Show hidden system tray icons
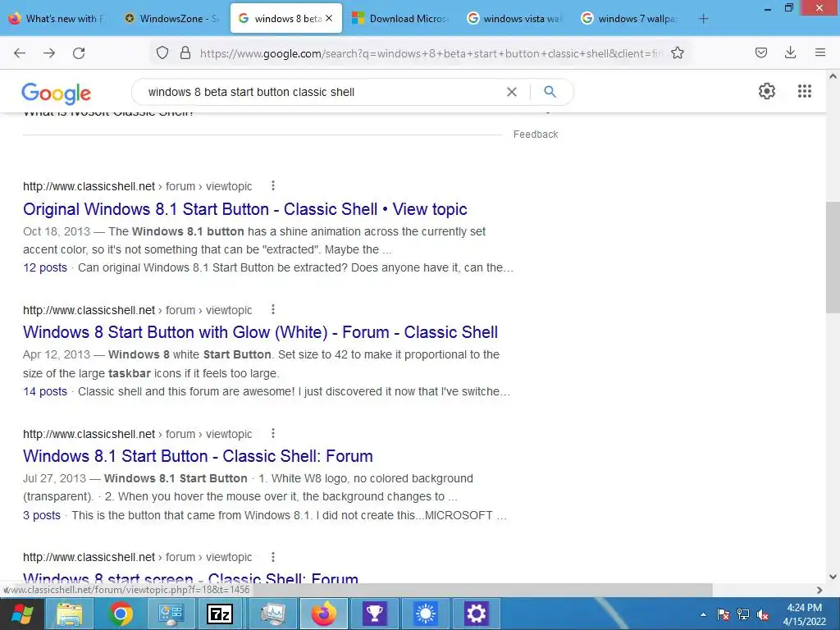Viewport: 840px width, 630px height. click(x=703, y=615)
